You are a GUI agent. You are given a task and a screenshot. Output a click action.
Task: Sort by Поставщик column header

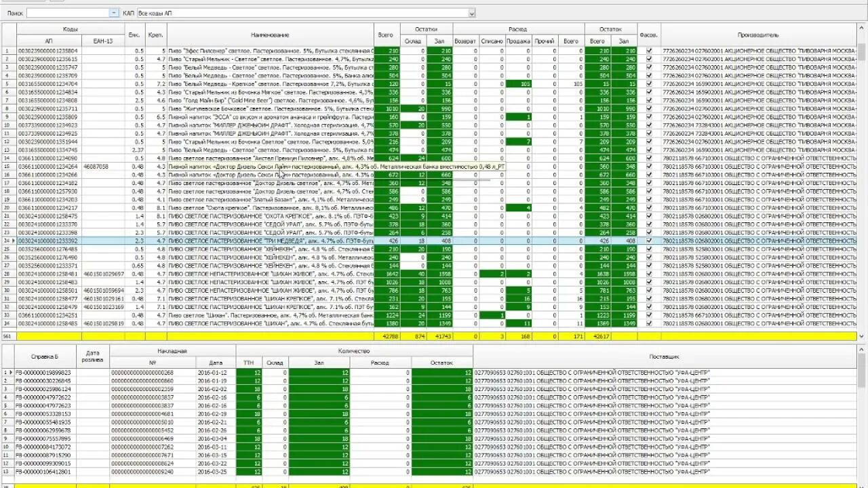coord(665,356)
